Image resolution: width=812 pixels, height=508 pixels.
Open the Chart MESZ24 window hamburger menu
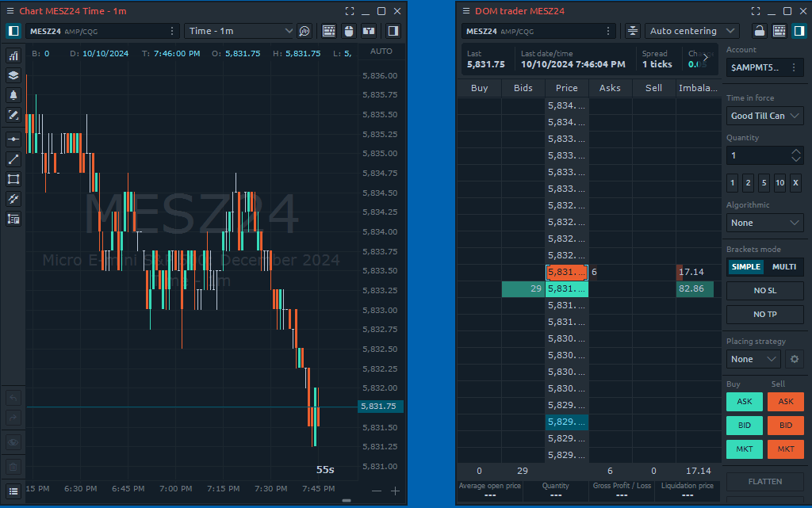click(10, 11)
